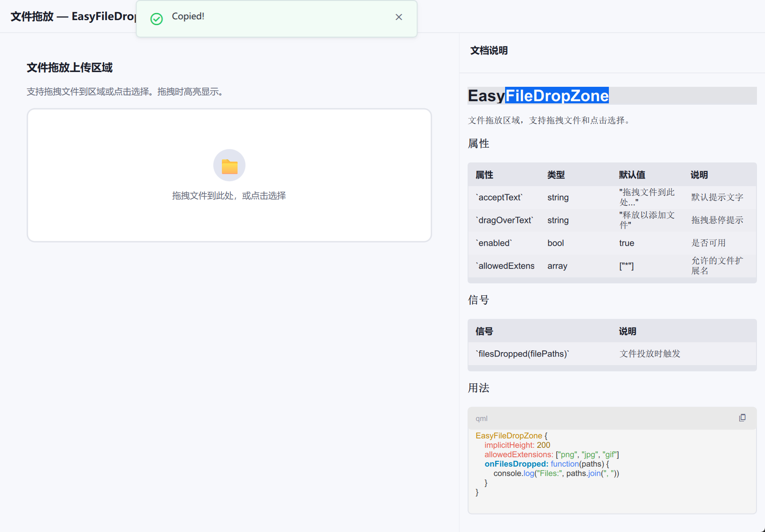Viewport: 765px width, 532px height.
Task: Click the 'console.log' code line
Action: (x=556, y=473)
